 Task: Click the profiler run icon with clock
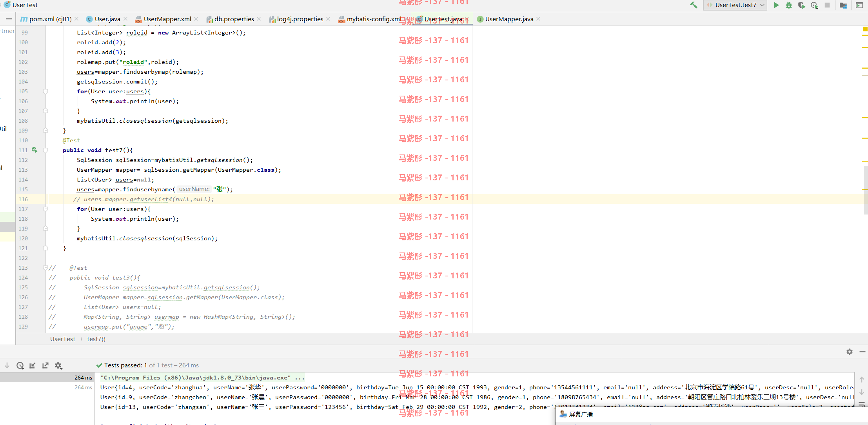[x=814, y=5]
